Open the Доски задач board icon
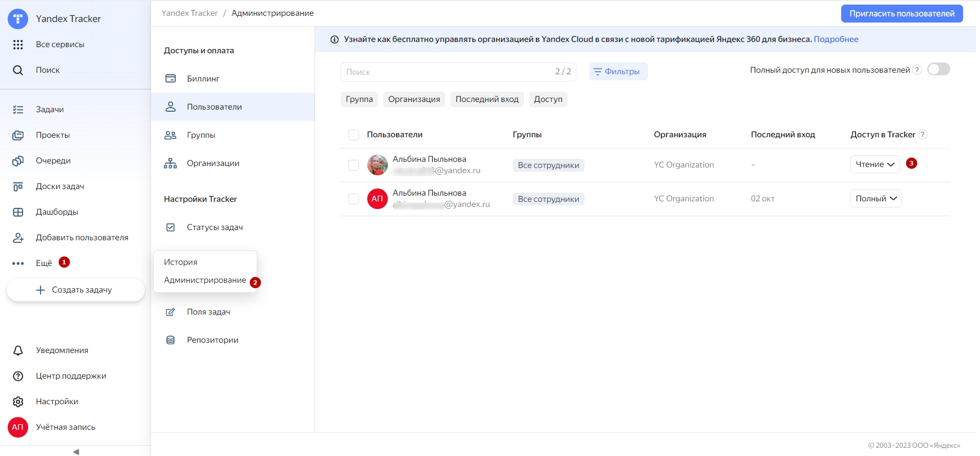This screenshot has width=980, height=456. pyautogui.click(x=18, y=186)
